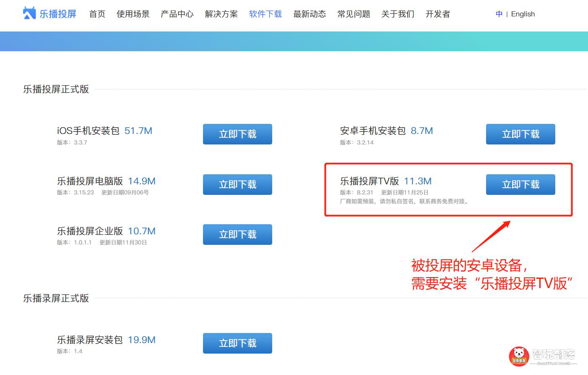Click the 14.9M file size text
Screen dimensions: 588x375
142,181
